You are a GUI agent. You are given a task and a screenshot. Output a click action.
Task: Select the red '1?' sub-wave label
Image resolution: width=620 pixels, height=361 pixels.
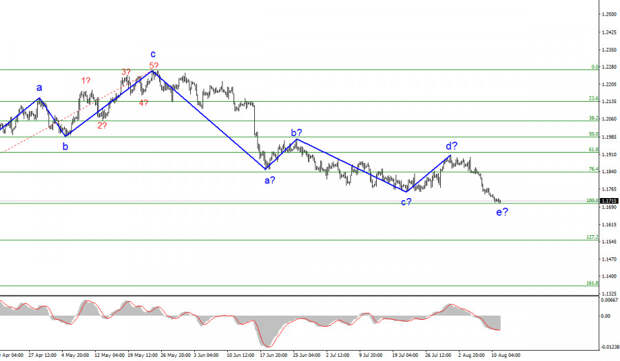click(x=86, y=81)
